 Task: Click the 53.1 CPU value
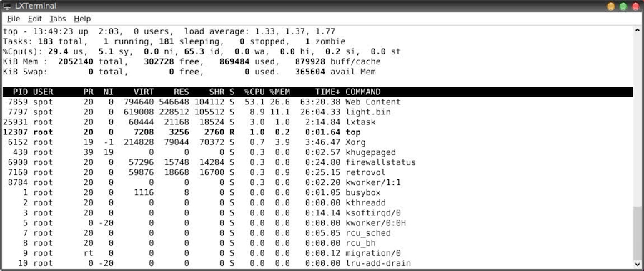point(254,102)
